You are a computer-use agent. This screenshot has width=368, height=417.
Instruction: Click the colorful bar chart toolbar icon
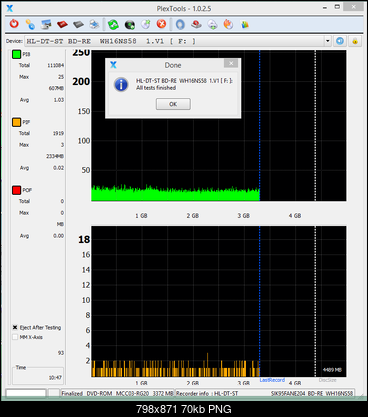click(x=245, y=24)
